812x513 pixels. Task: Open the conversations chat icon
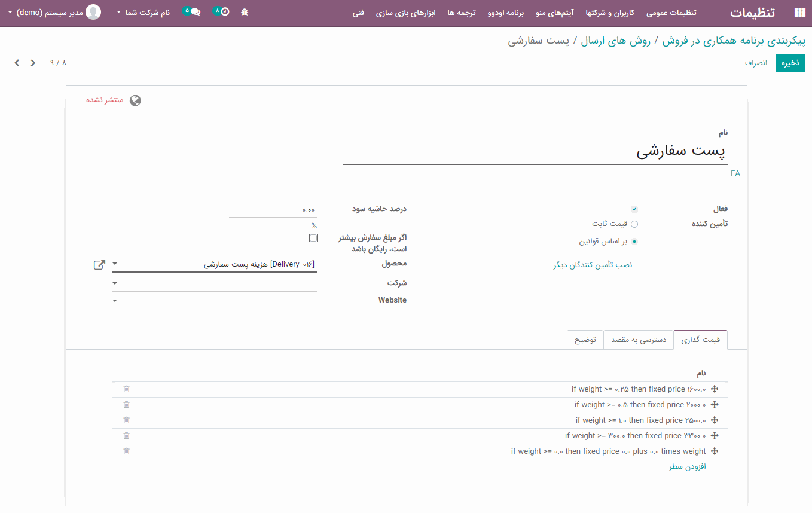pyautogui.click(x=194, y=12)
